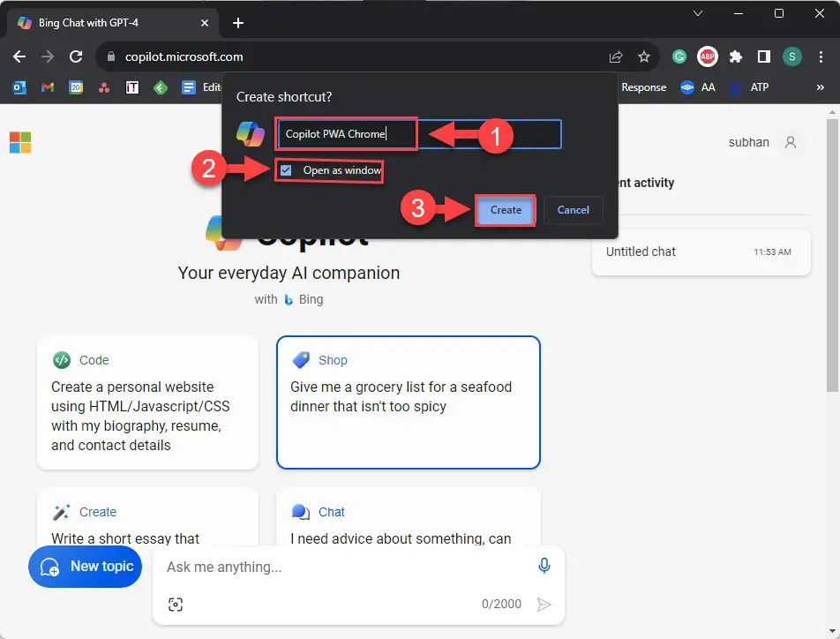Open the tab search dropdown arrow
This screenshot has height=639, width=840.
(697, 13)
